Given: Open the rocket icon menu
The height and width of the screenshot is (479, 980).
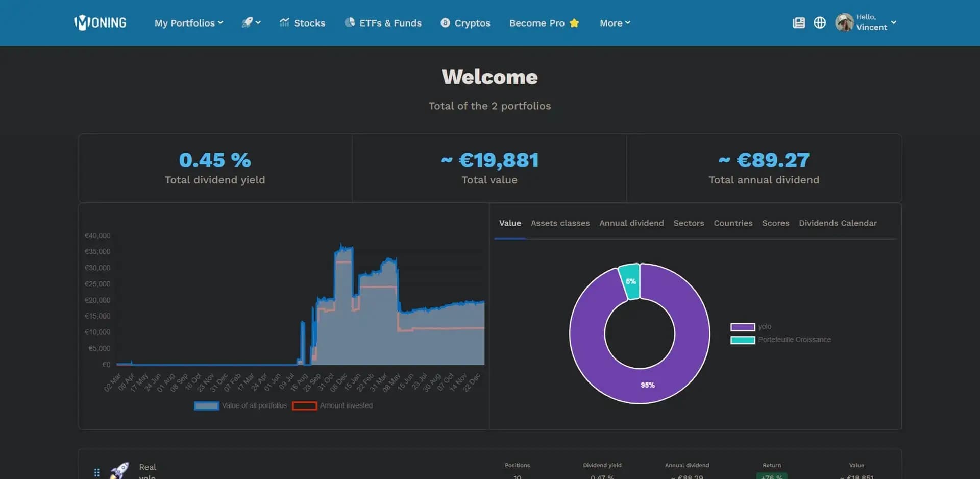Looking at the screenshot, I should click(x=251, y=22).
